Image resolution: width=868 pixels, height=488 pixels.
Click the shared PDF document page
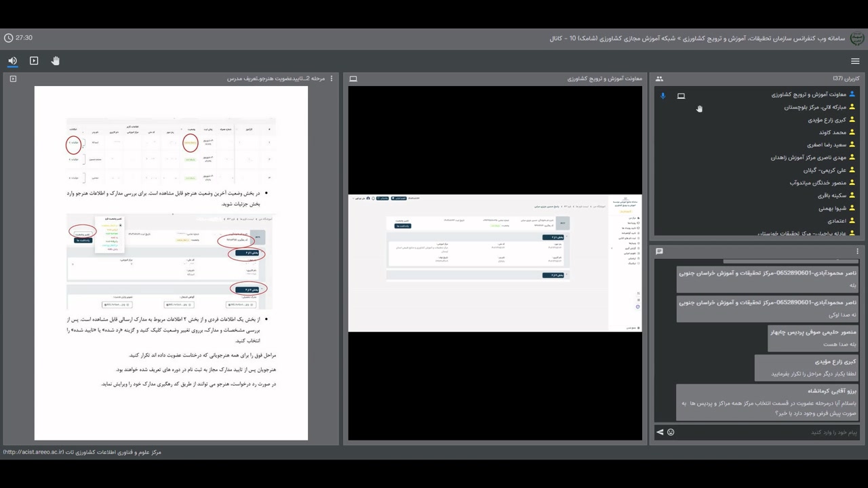tap(171, 263)
